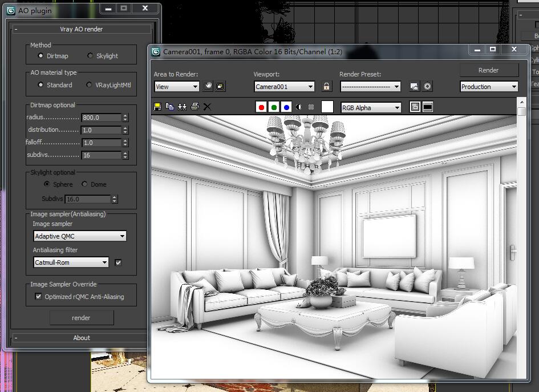The width and height of the screenshot is (539, 392).
Task: Open the Catmull-Rom antialiasing filter dropdown
Action: [x=71, y=262]
